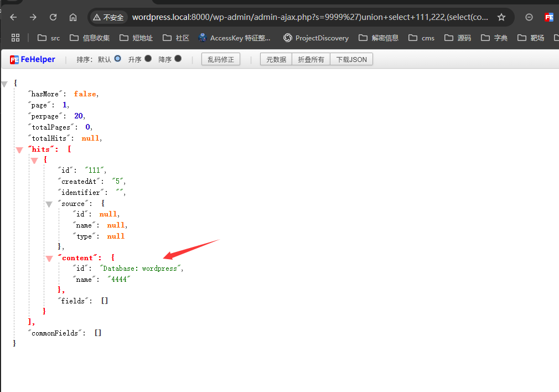Click the 乱码修正 button
The image size is (559, 392).
pos(220,59)
